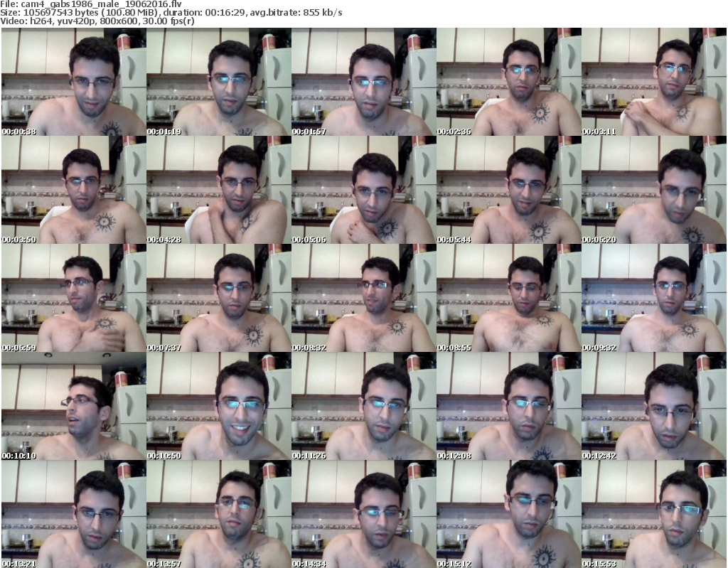
Task: Select the thumbnail stamped 00:11:26
Action: pos(363,406)
